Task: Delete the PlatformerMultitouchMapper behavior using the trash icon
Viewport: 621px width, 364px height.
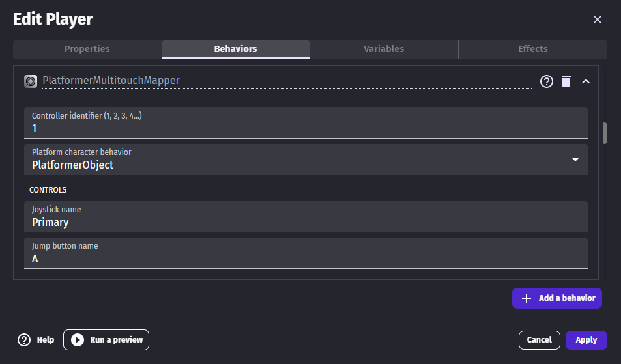Action: tap(566, 81)
